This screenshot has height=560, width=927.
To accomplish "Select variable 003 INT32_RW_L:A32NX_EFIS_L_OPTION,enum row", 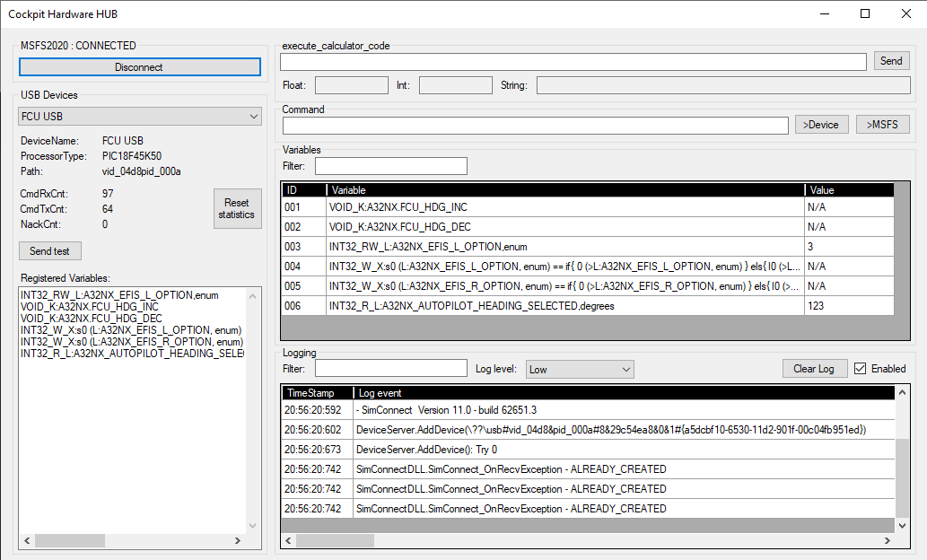I will (588, 247).
